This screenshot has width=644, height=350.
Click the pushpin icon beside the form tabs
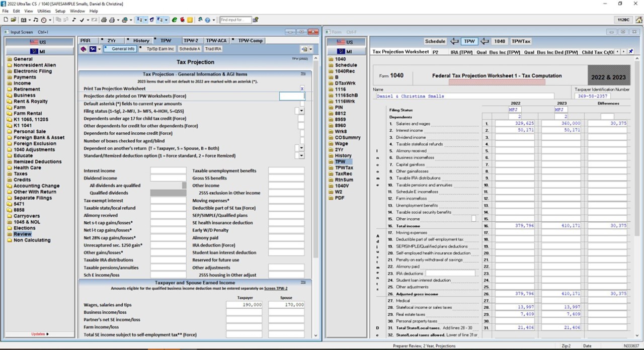[630, 52]
